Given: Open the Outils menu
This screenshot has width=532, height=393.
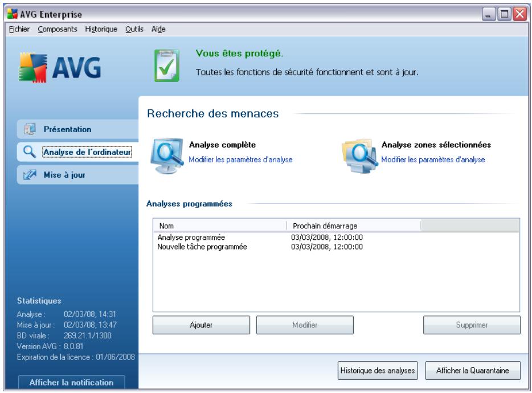Looking at the screenshot, I should pyautogui.click(x=134, y=29).
